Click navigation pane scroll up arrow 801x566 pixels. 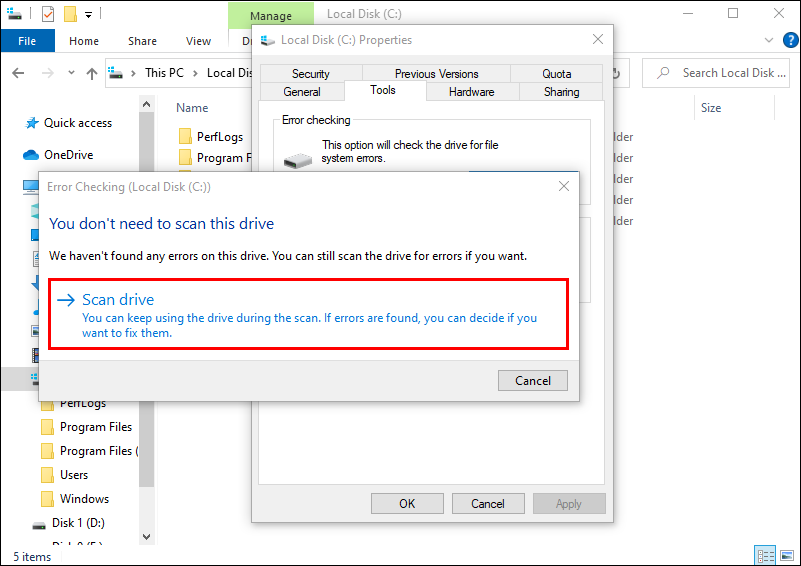[x=146, y=104]
